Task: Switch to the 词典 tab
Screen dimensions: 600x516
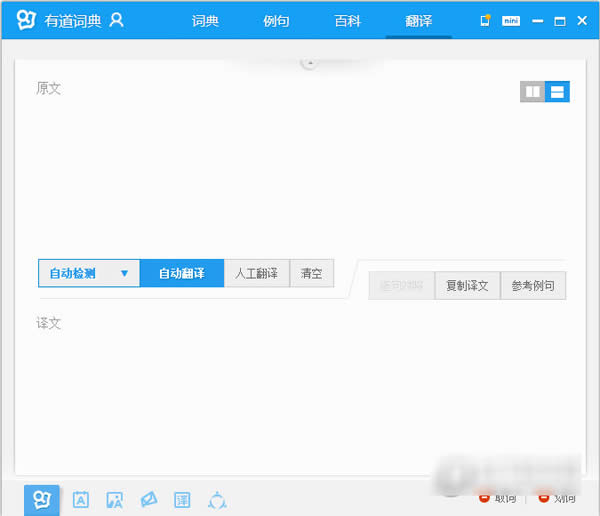Action: (205, 21)
